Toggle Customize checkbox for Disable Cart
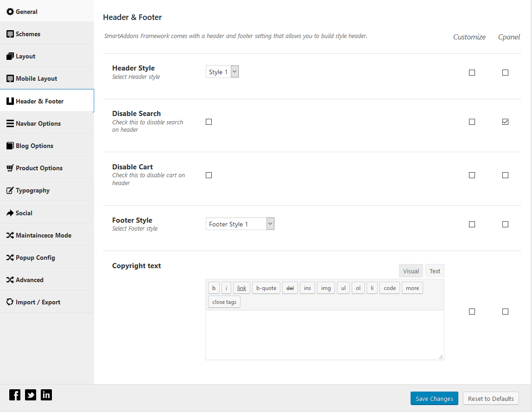The image size is (532, 412). click(472, 175)
